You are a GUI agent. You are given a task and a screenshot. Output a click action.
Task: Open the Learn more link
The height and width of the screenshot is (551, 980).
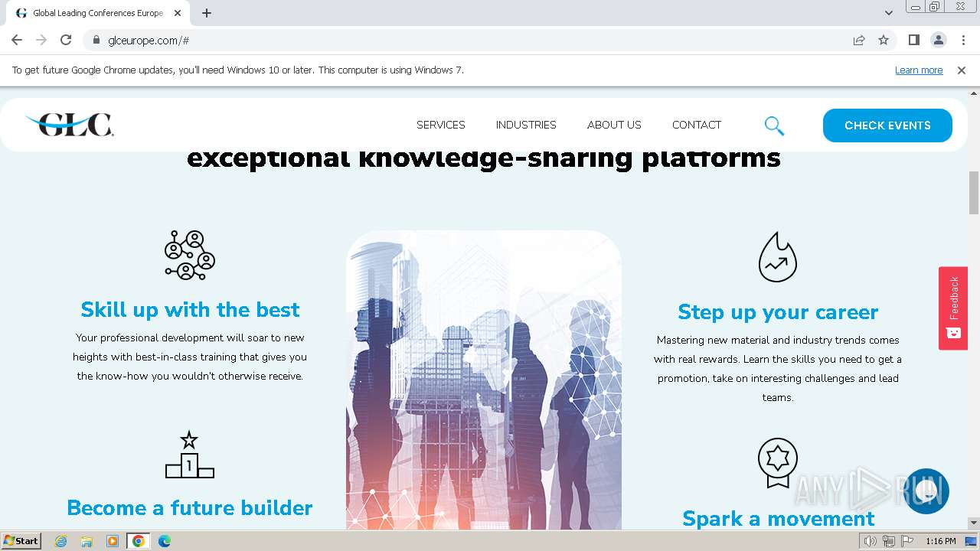coord(919,70)
